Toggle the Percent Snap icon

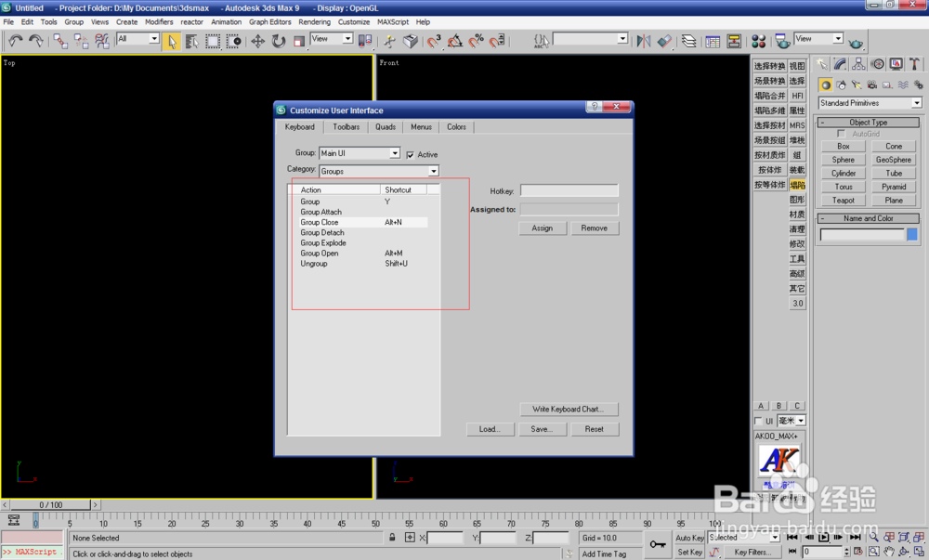pos(476,41)
